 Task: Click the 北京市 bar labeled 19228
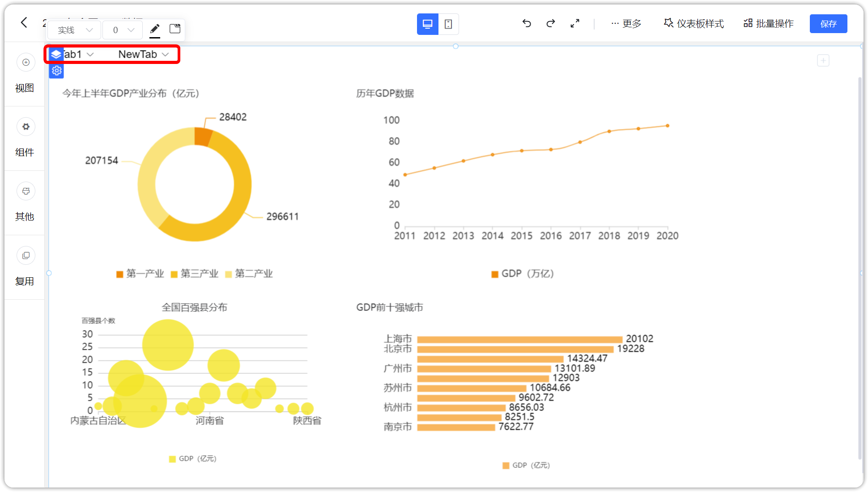(x=515, y=349)
